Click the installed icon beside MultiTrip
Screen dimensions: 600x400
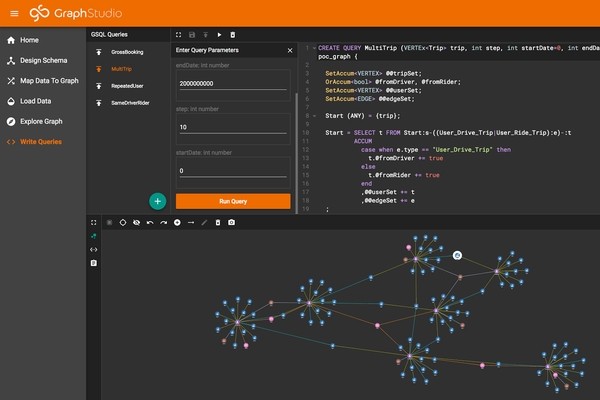[x=99, y=69]
